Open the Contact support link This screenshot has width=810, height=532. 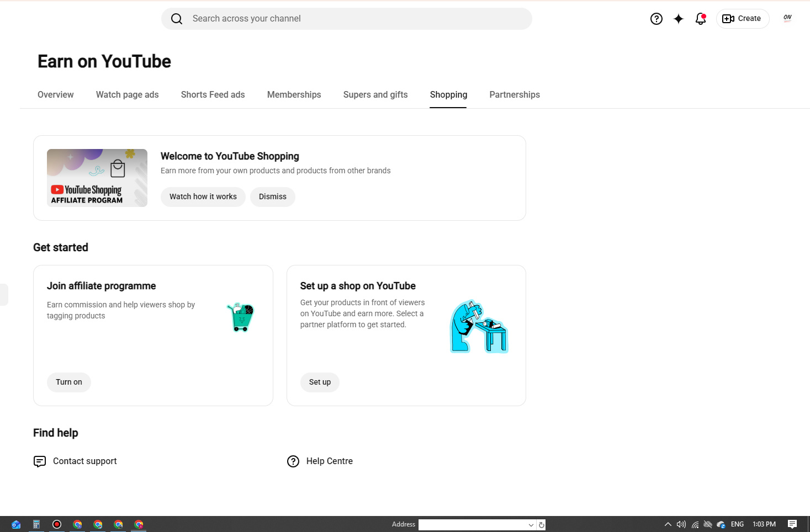pos(85,461)
